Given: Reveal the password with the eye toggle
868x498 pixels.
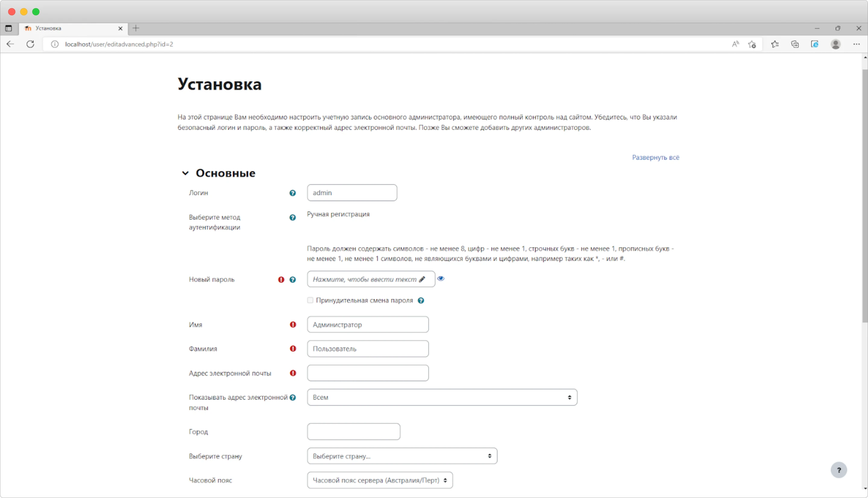Looking at the screenshot, I should (x=441, y=278).
